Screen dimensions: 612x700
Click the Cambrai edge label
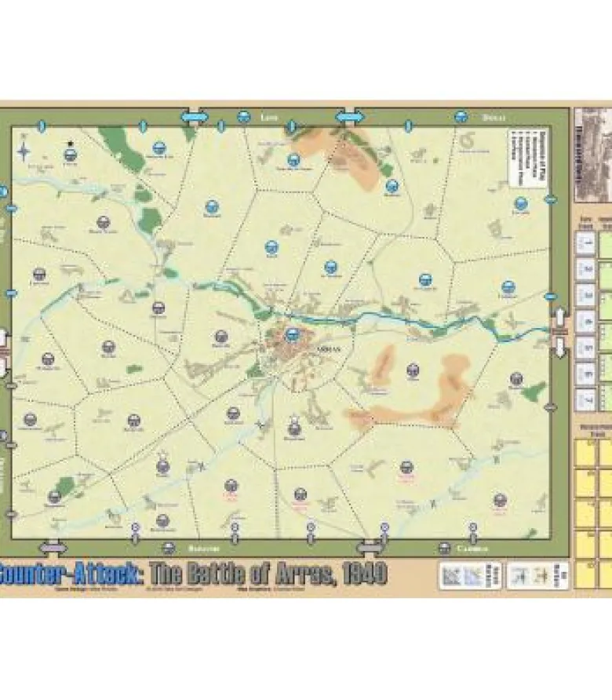point(472,549)
